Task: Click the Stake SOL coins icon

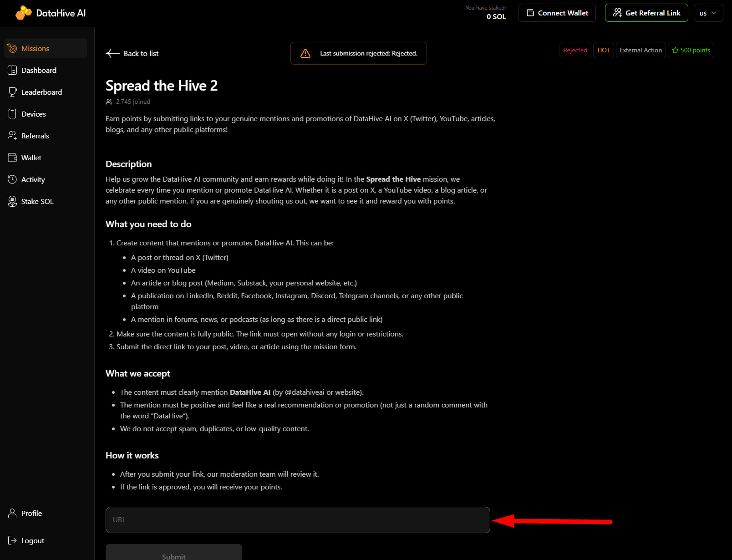Action: [x=12, y=201]
